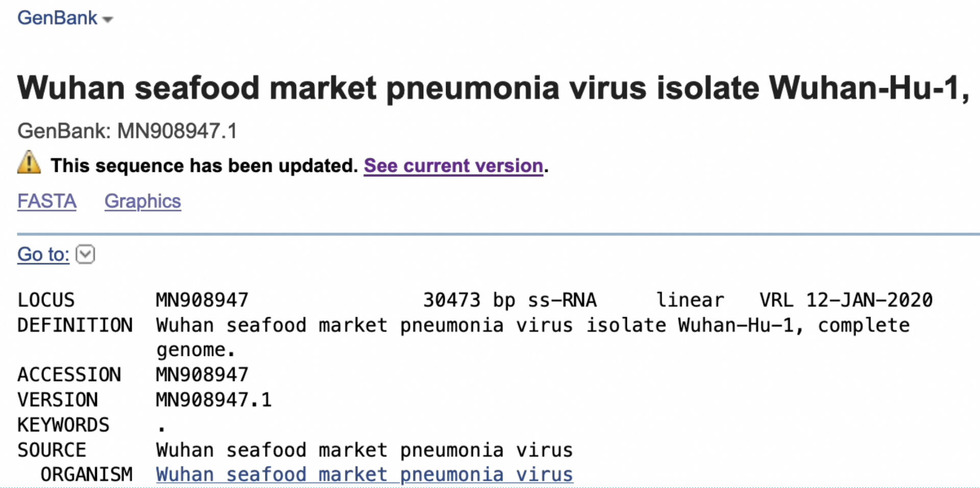
Task: Click "This sequence has been updated" notice
Action: click(x=204, y=166)
